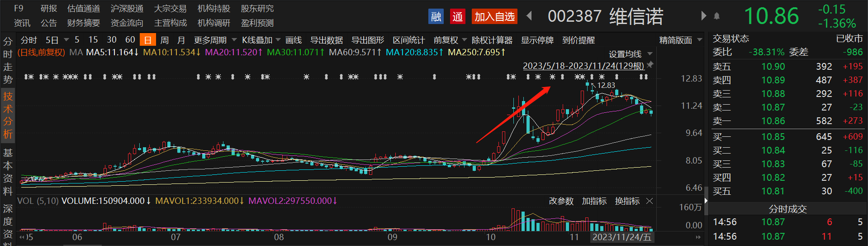Open 到价提醒 price alert
This screenshot has width=868, height=246.
coord(579,40)
